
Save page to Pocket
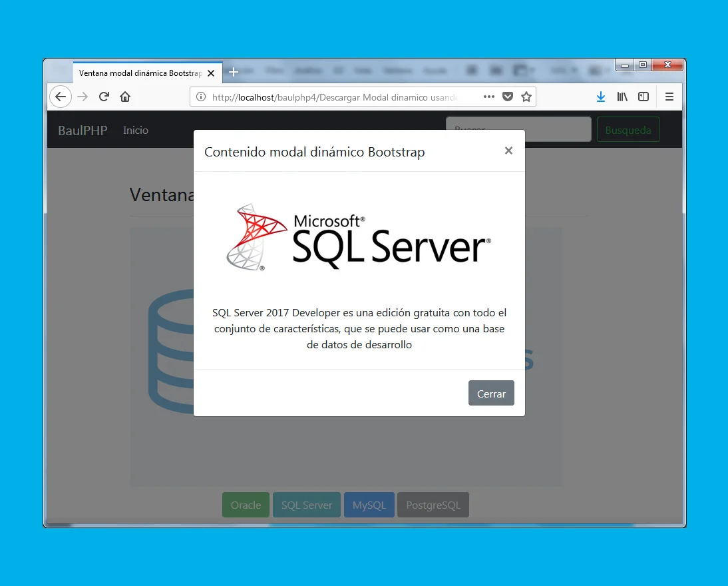tap(508, 97)
